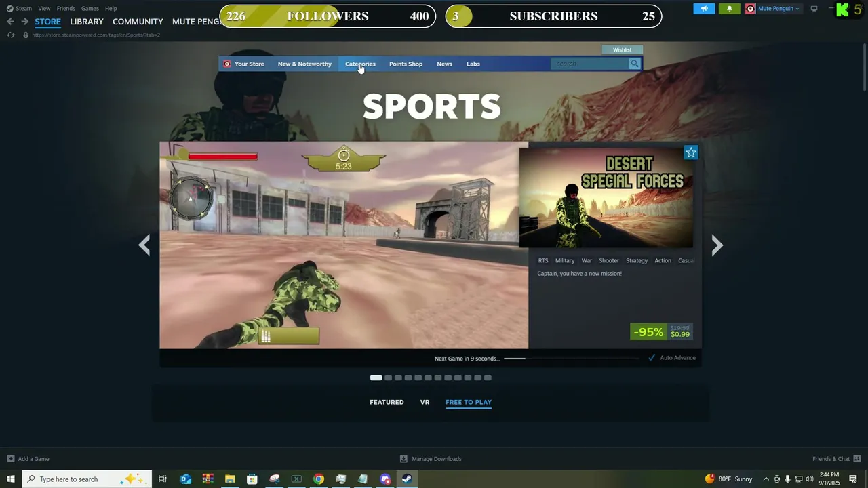Open the Steam menu in menu bar
868x488 pixels.
[24, 9]
